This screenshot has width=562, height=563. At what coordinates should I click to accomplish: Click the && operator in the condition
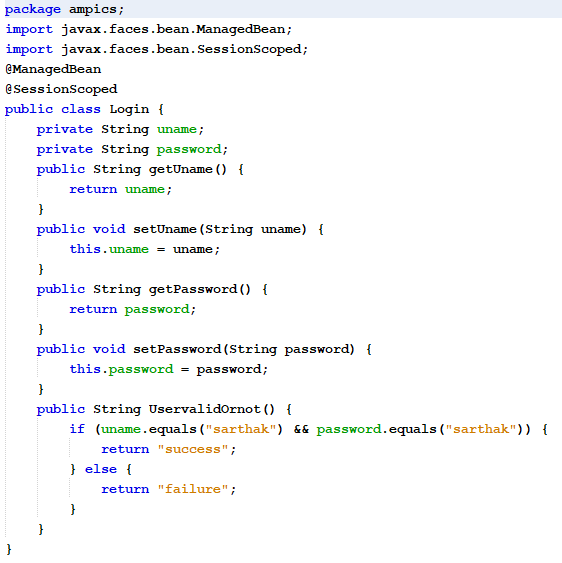pyautogui.click(x=301, y=429)
